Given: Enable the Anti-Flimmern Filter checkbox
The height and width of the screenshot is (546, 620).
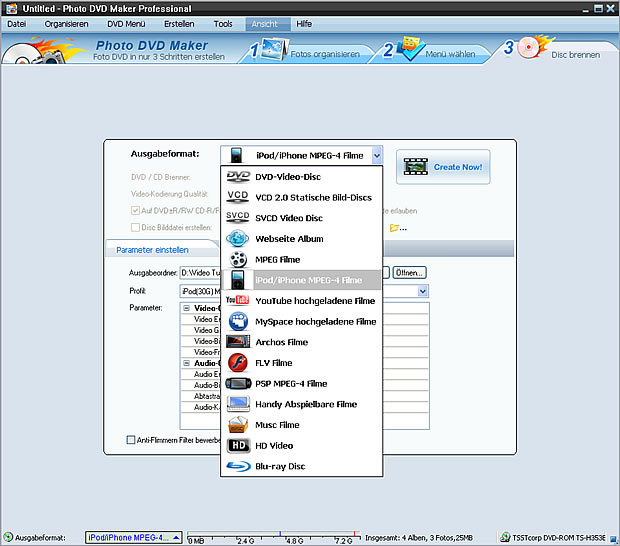Looking at the screenshot, I should [x=130, y=440].
